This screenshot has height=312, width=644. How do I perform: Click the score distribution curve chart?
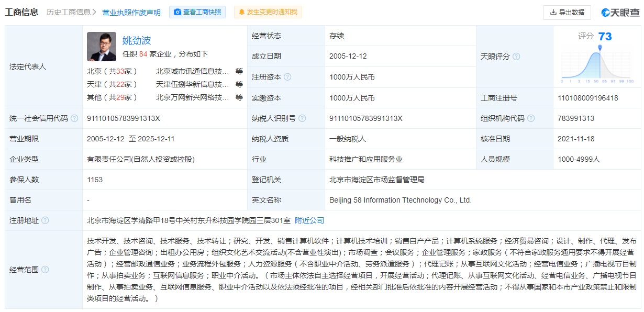pos(597,65)
